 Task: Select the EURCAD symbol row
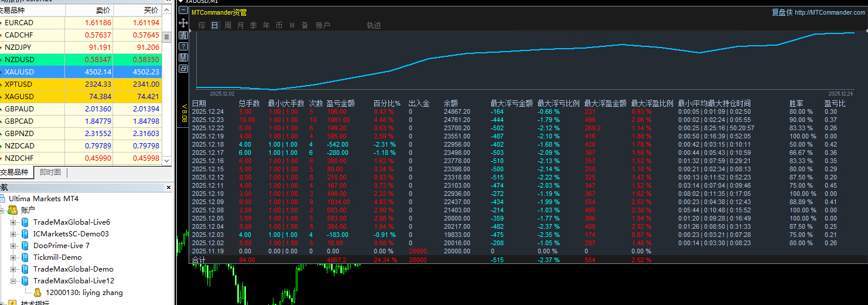pyautogui.click(x=81, y=23)
